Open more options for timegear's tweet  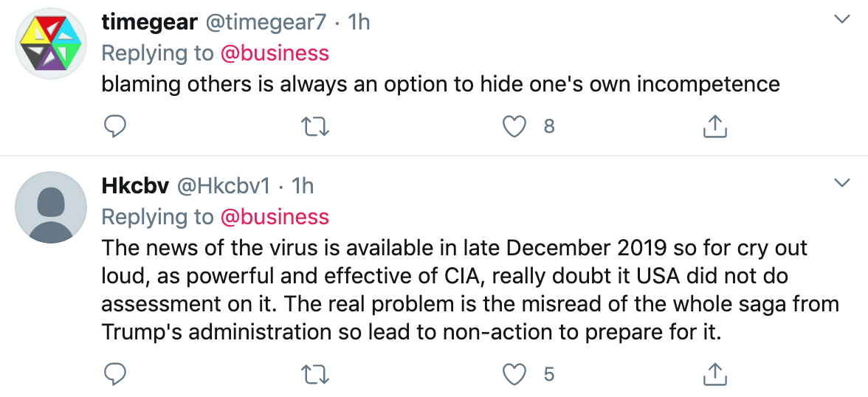point(841,19)
